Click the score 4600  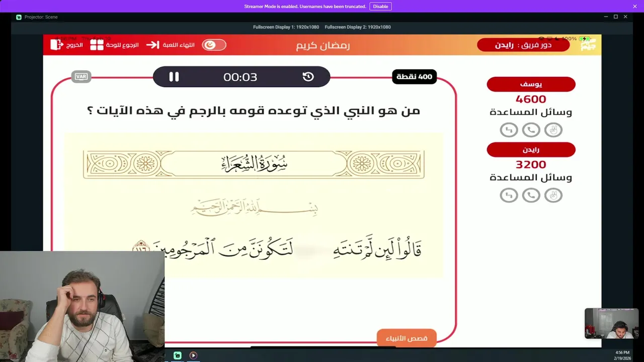click(x=531, y=99)
